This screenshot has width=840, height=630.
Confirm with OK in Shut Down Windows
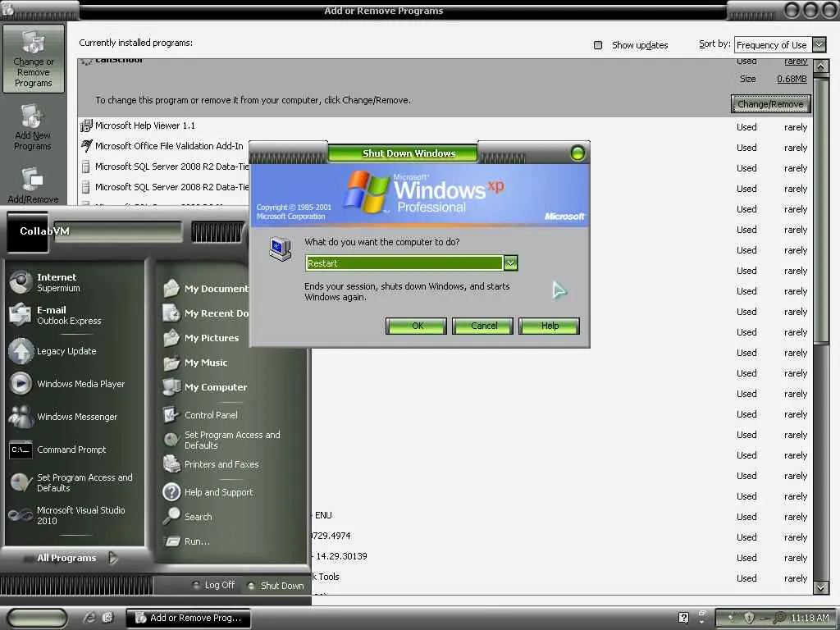416,326
